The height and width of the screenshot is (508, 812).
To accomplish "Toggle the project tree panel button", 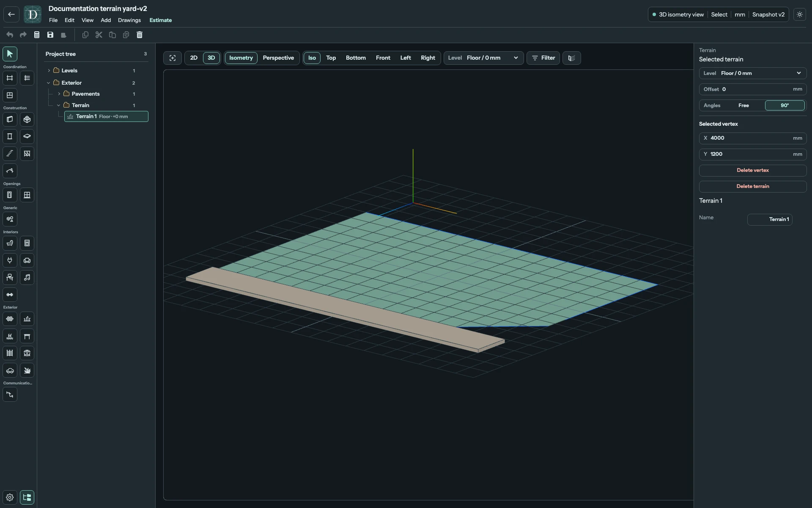I will pos(27,497).
